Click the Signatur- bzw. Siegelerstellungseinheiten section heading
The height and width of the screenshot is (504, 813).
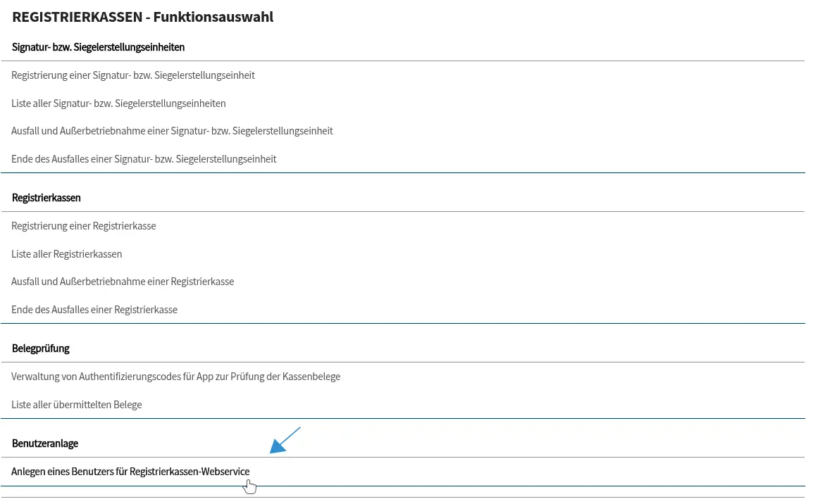coord(98,47)
